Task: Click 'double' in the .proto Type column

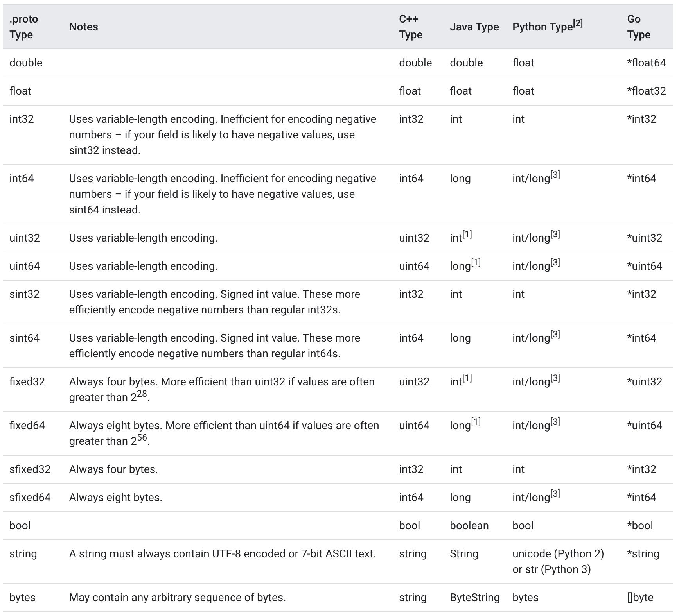Action: 26,63
